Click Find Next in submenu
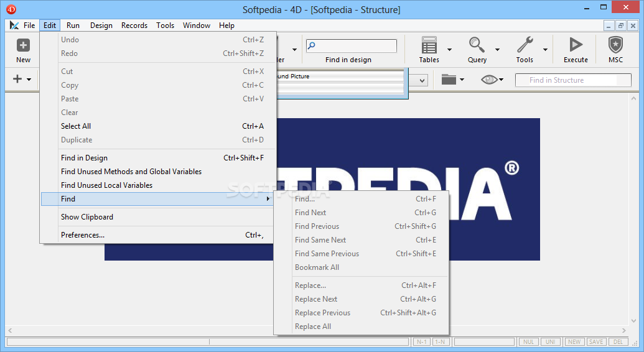Viewport: 644px width, 352px height. tap(362, 212)
